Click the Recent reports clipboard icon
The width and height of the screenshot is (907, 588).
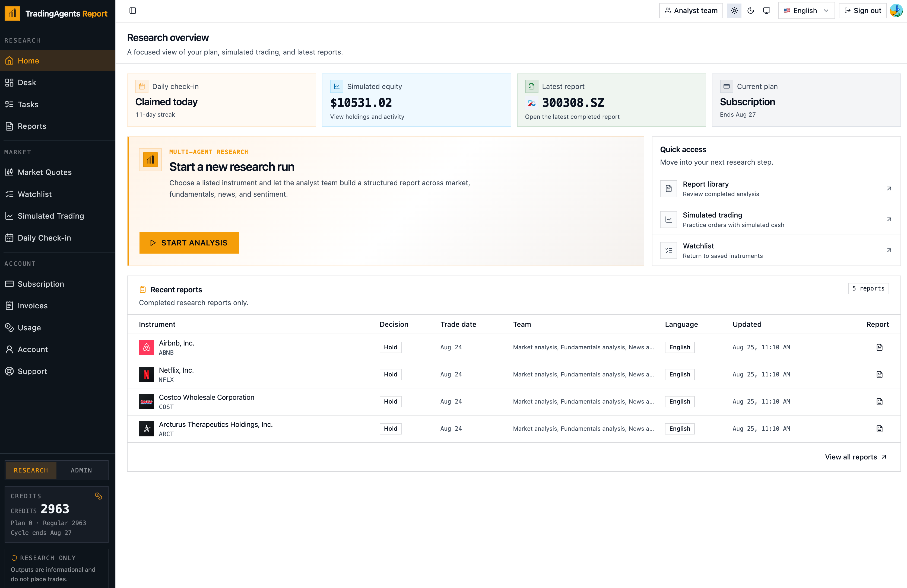tap(142, 289)
